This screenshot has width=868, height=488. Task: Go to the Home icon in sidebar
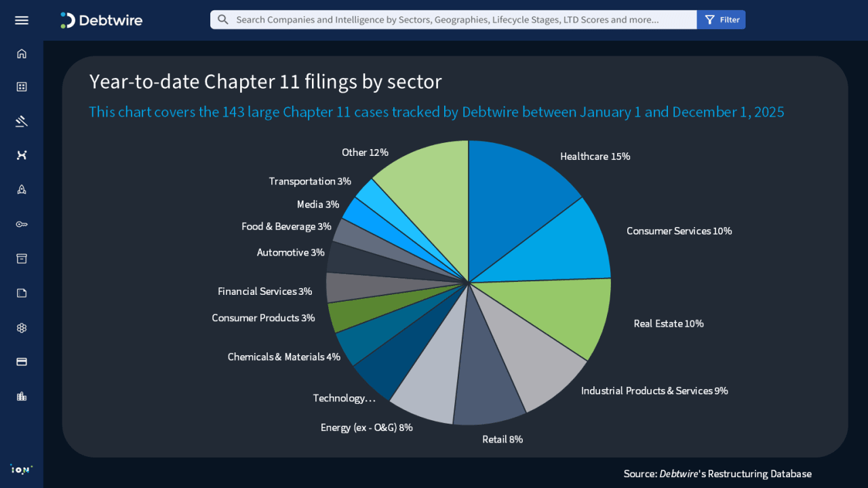tap(22, 54)
